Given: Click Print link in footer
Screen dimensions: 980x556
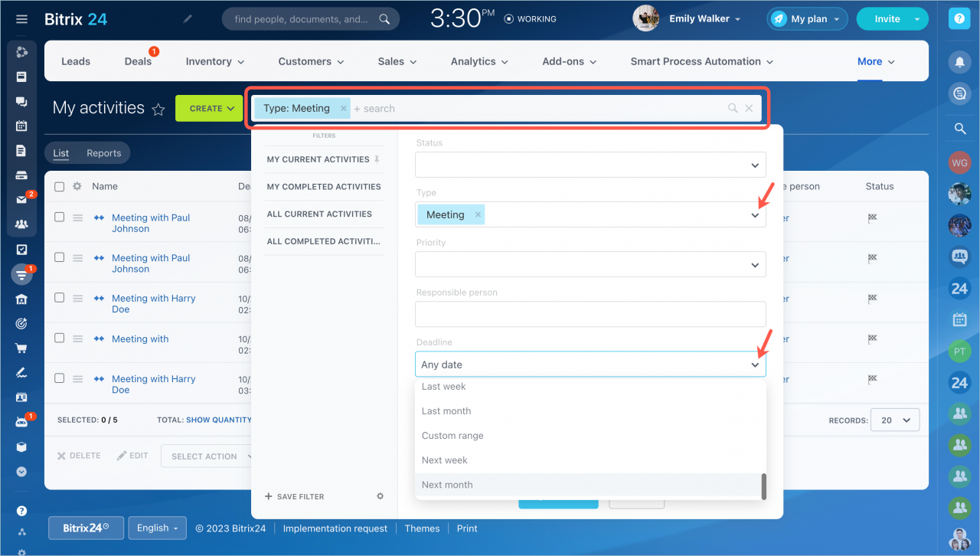Looking at the screenshot, I should coord(467,528).
